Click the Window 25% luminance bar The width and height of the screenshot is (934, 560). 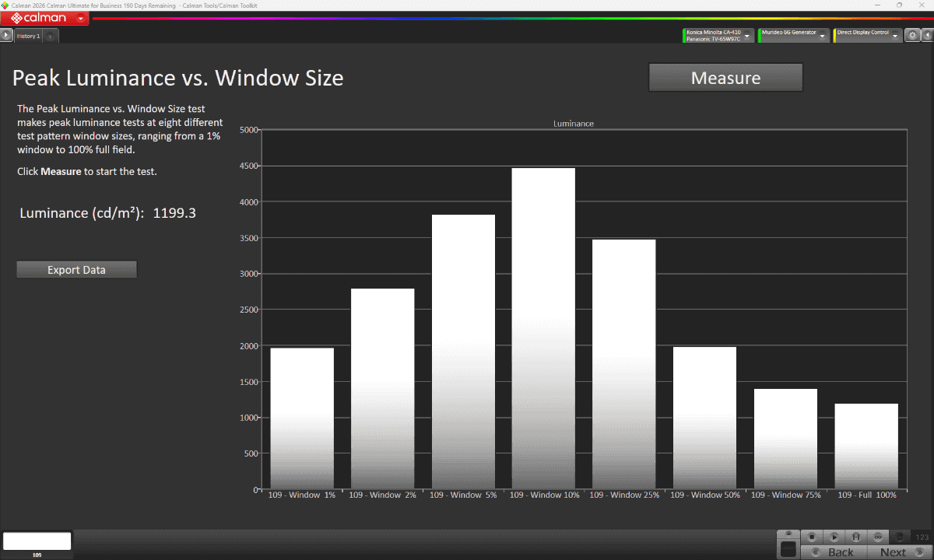[x=623, y=364]
